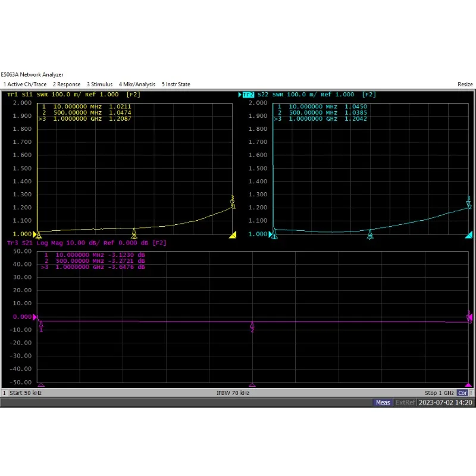476x476 pixels.
Task: Select the Tr3 S21 Log Mag trace header
Action: 86,243
